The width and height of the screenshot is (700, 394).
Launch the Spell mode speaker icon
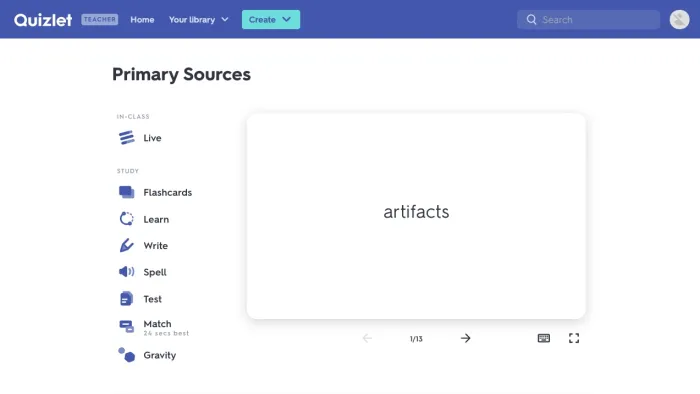coord(126,272)
